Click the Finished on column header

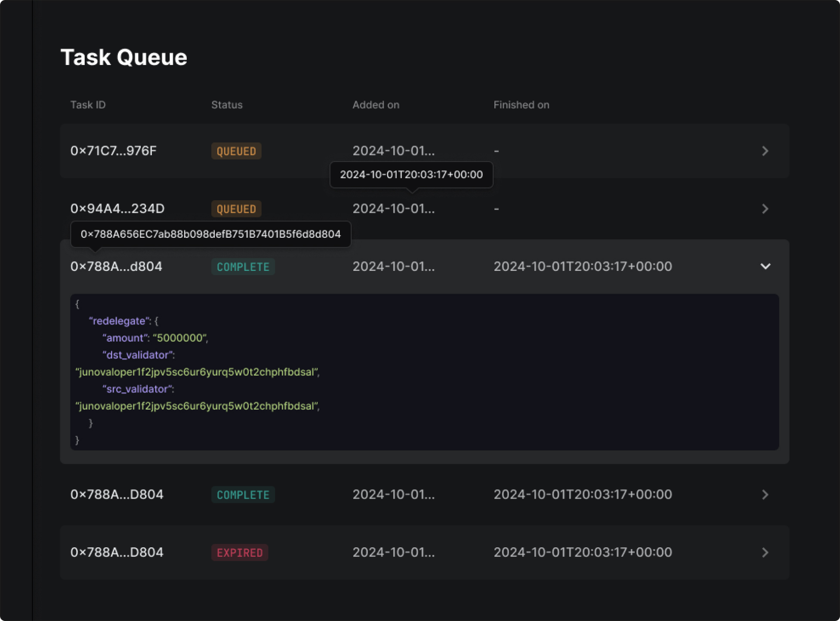(521, 105)
